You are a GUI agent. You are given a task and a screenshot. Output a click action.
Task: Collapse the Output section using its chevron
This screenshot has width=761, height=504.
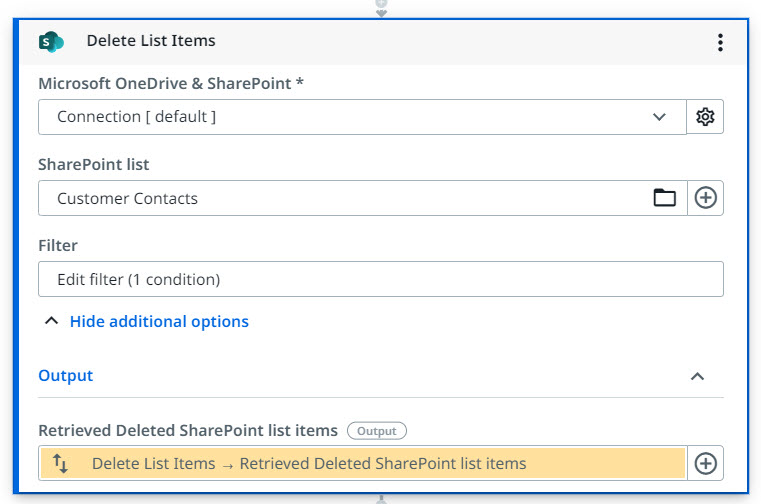coord(698,376)
